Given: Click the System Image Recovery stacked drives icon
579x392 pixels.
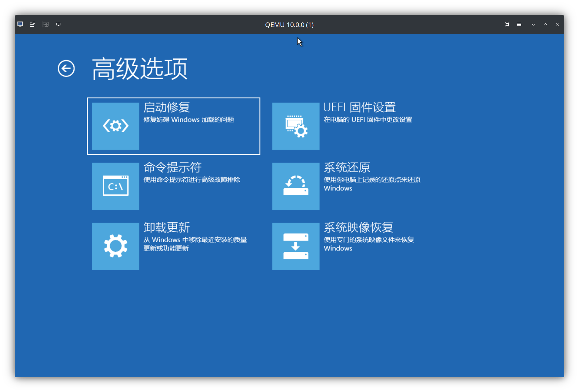Looking at the screenshot, I should point(295,246).
